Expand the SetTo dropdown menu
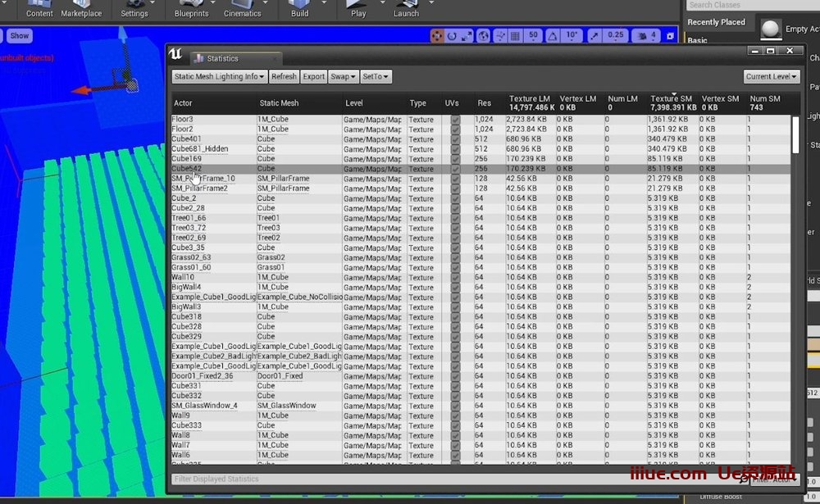The height and width of the screenshot is (504, 820). tap(376, 77)
